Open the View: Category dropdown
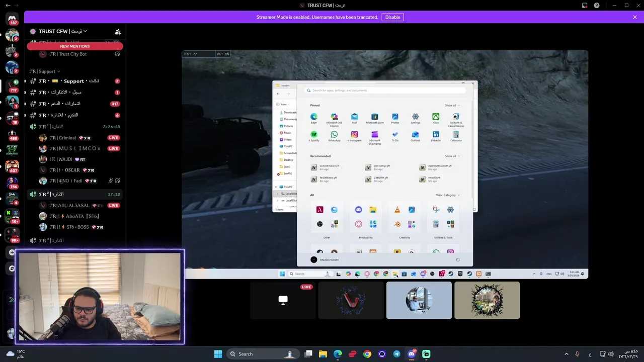This screenshot has height=362, width=644. 447,195
